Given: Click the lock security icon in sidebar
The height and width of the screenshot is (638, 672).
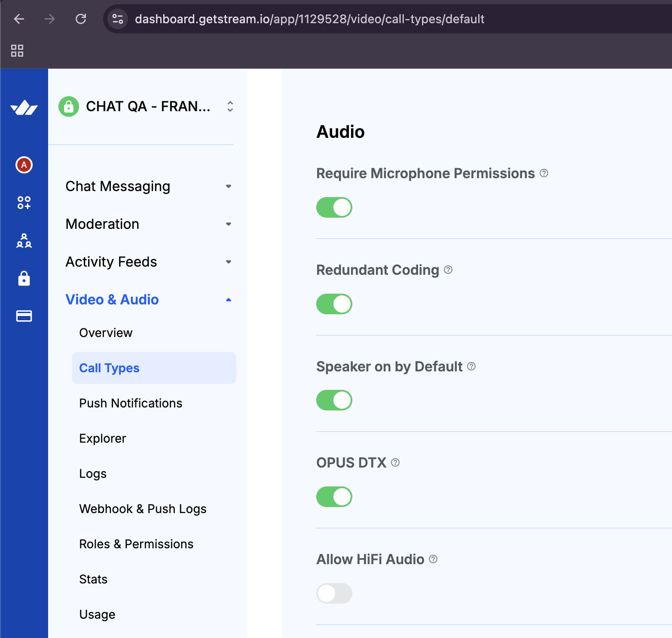Looking at the screenshot, I should pos(24,279).
